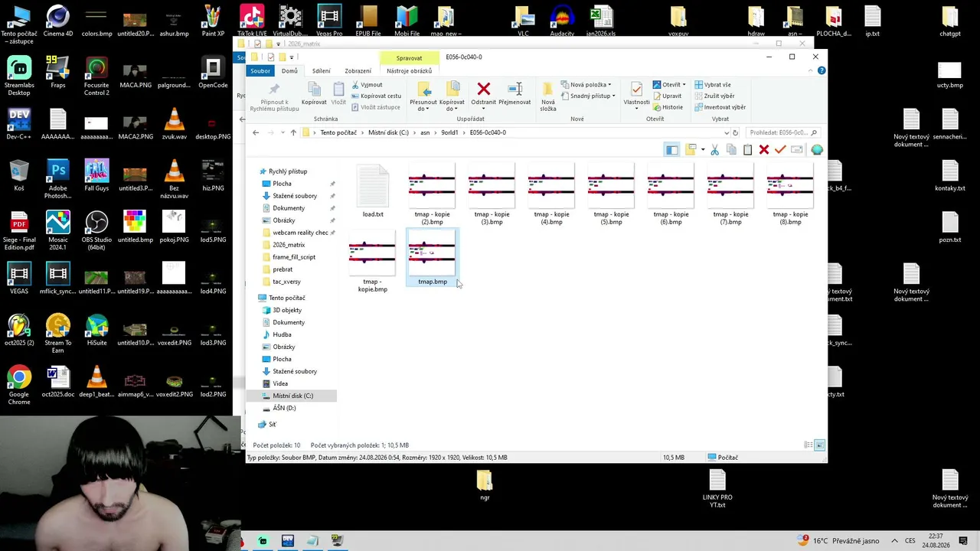Select the tmap.bmp file thumbnail
The image size is (980, 551).
point(433,258)
